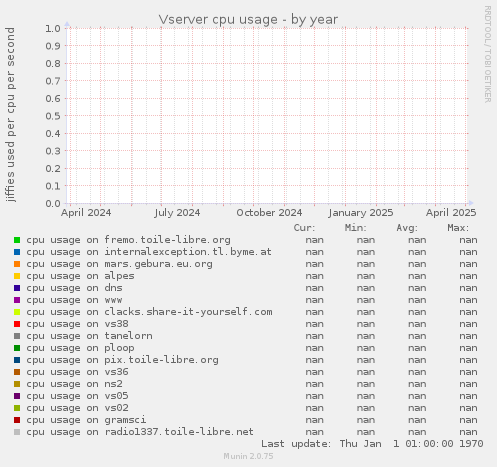Click the 'April 2024' x-axis label
The width and height of the screenshot is (497, 467).
pos(86,213)
